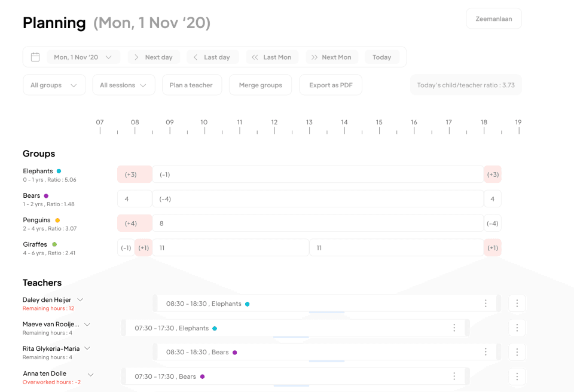Screen dimensions: 574x392
Task: Click the green dot next to Giraffes group
Action: 54,244
